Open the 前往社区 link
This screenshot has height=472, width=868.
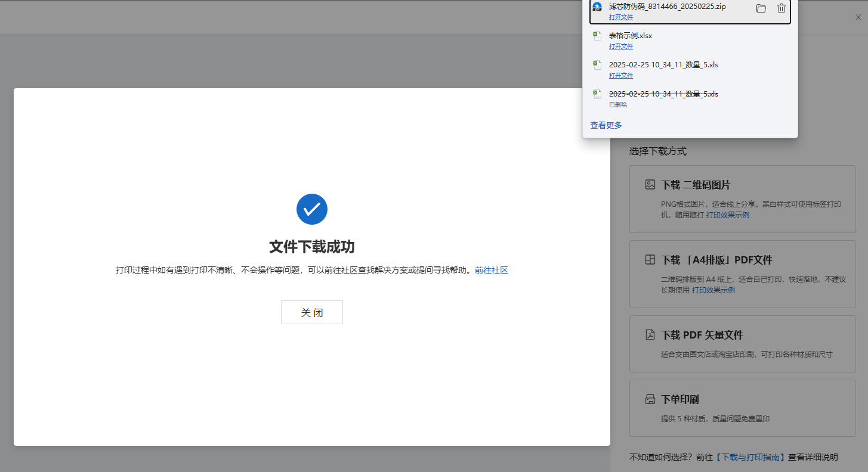tap(492, 270)
